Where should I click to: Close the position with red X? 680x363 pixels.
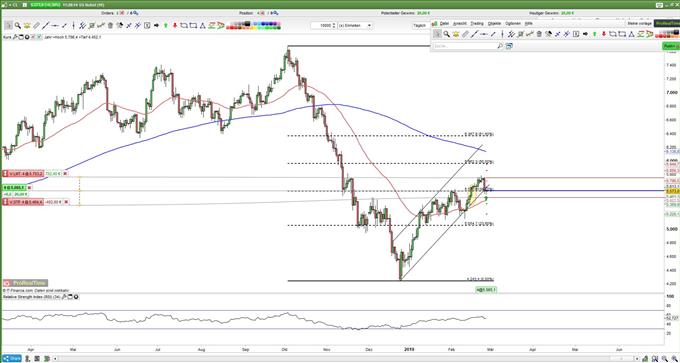click(x=262, y=13)
